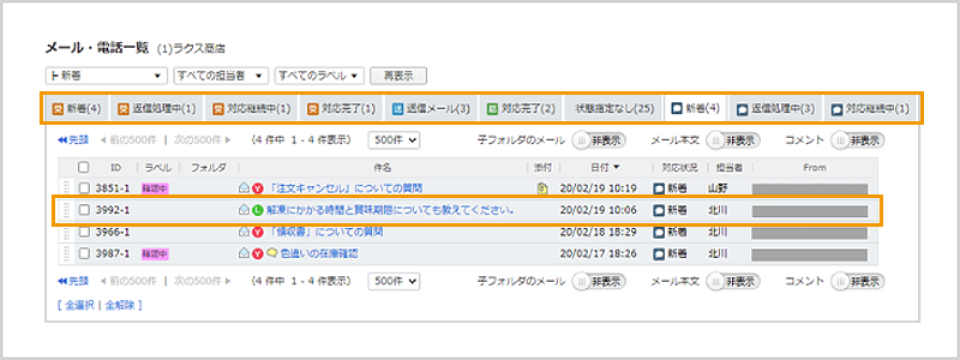Viewport: 960px width, 360px height.
Task: Click status chat icon in row 3987-1
Action: point(658,253)
